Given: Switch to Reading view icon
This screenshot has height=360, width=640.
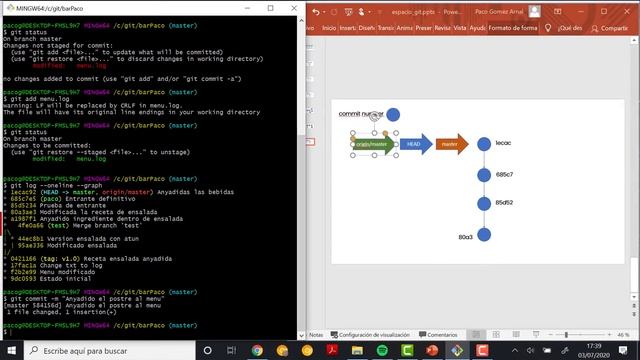Looking at the screenshot, I should (516, 335).
